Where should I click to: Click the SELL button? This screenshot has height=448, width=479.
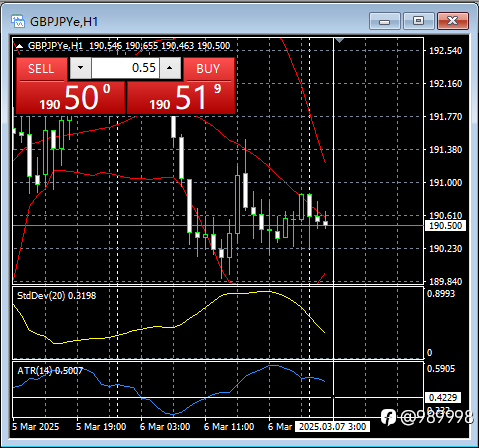click(41, 69)
